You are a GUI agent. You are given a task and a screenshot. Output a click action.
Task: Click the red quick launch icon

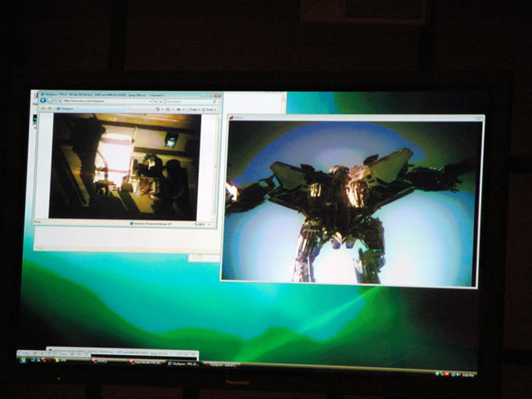pos(44,360)
